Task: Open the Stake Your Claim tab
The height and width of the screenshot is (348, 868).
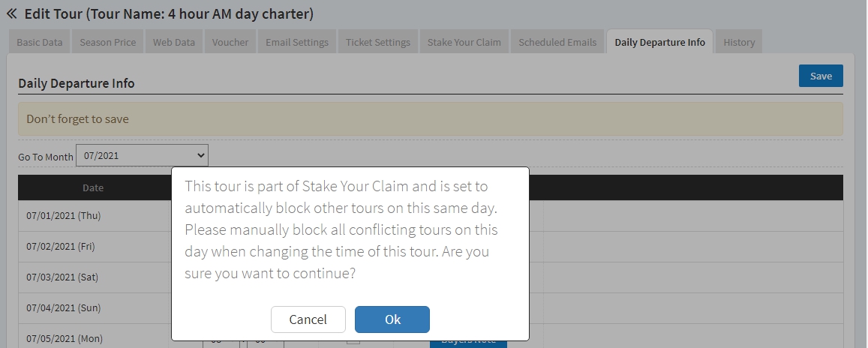Action: 464,42
